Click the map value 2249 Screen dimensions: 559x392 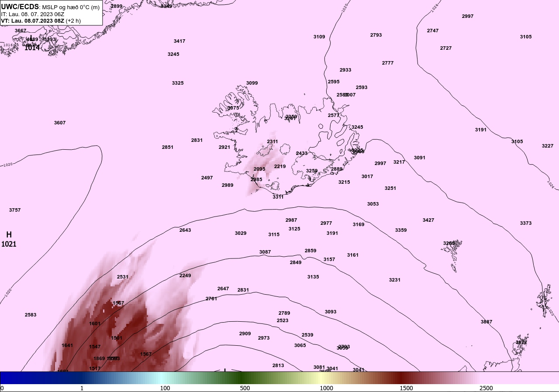185,275
